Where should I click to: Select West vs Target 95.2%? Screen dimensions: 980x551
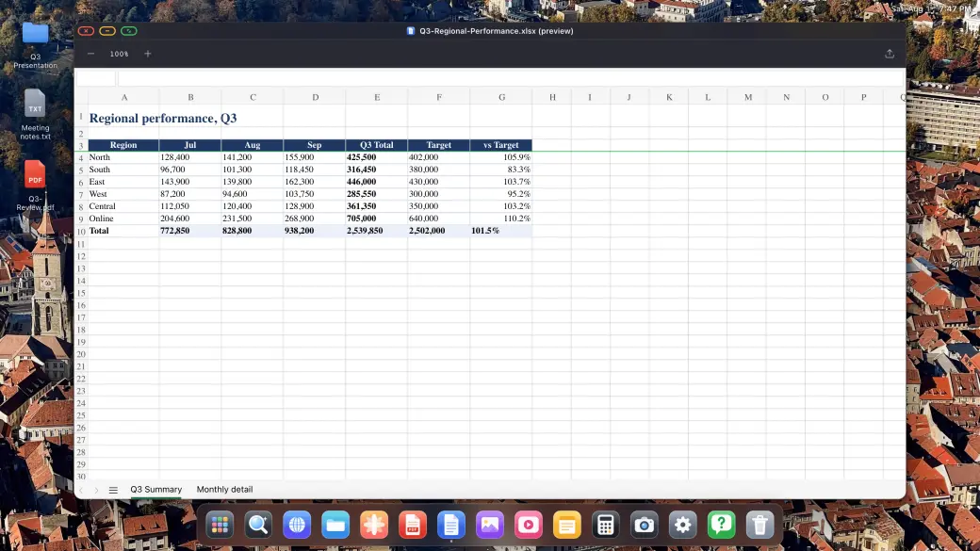pos(501,194)
